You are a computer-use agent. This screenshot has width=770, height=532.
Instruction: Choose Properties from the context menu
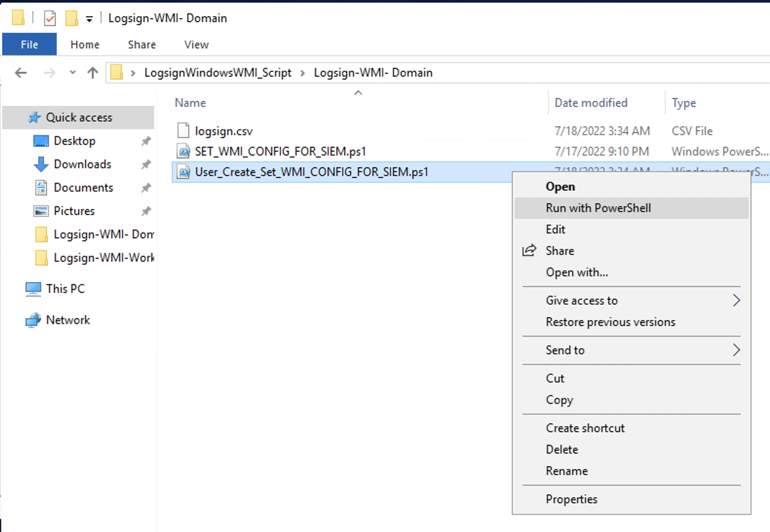[x=631, y=499]
